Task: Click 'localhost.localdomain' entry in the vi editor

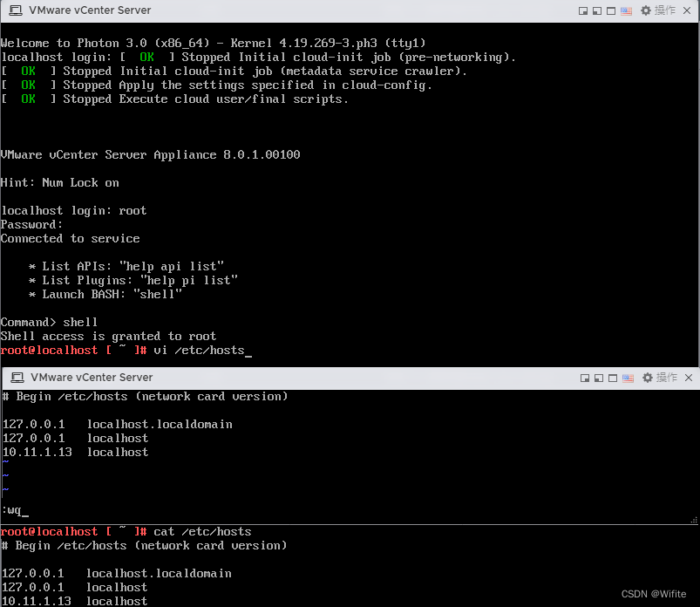Action: click(160, 425)
